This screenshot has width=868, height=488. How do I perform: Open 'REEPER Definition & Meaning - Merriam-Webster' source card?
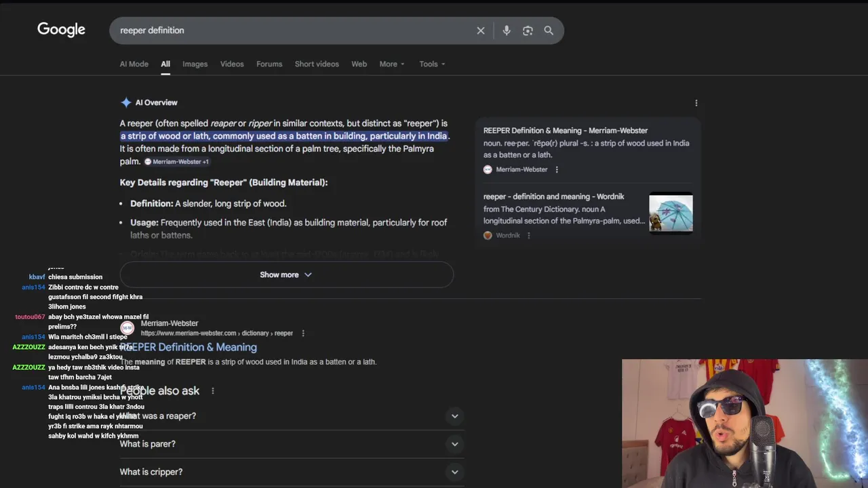coord(566,130)
